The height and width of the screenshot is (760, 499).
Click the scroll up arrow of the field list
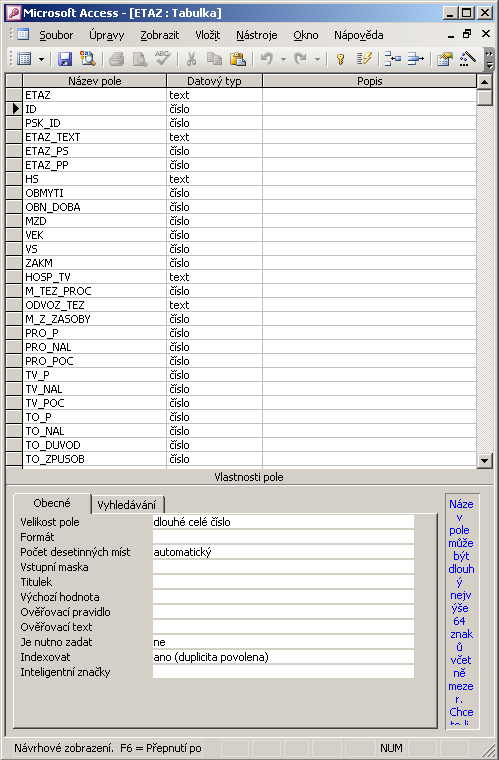point(484,81)
